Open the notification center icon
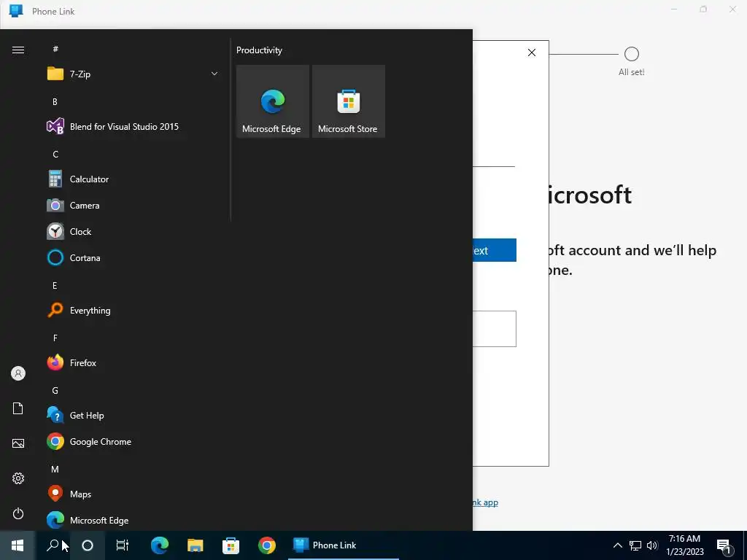This screenshot has width=747, height=560. click(724, 546)
